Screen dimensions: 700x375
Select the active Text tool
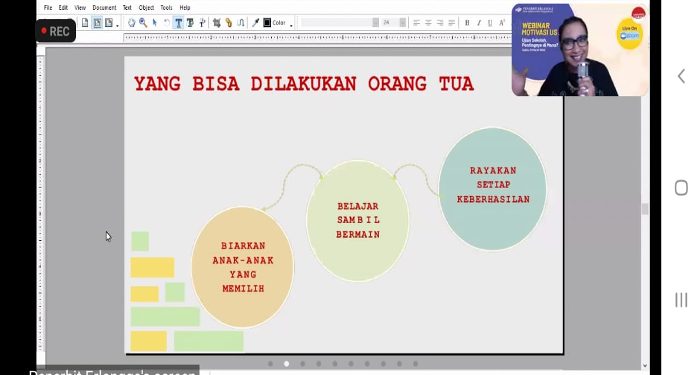[178, 23]
